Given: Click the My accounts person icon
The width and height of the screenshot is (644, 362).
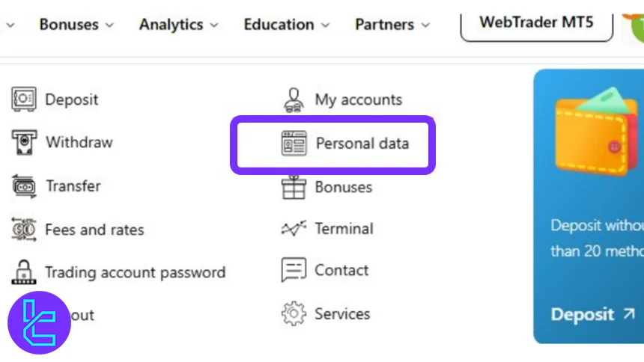Looking at the screenshot, I should click(294, 99).
